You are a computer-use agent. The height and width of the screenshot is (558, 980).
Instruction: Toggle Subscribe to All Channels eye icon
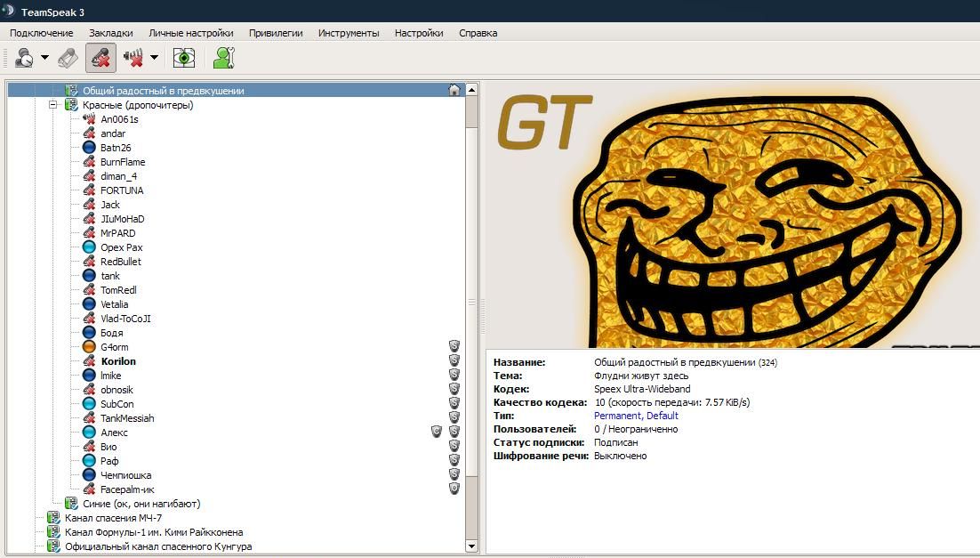[x=184, y=58]
